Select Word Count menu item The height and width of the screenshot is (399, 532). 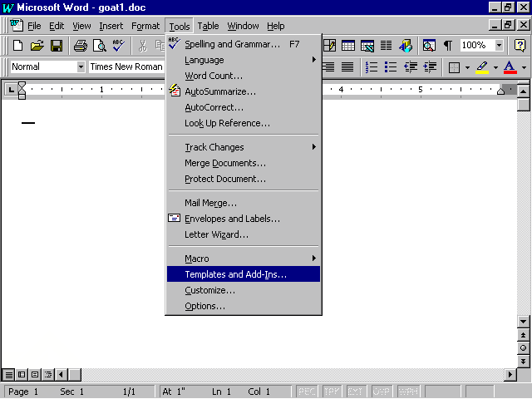244,76
